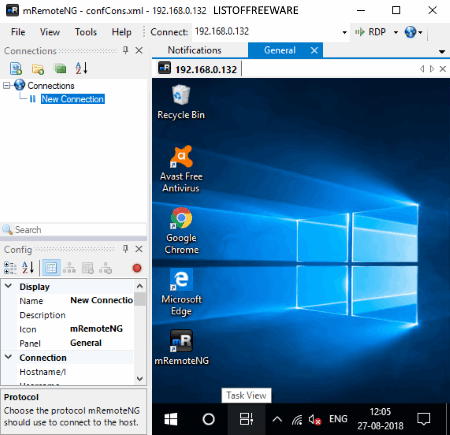450x435 pixels.
Task: Open the Help menu
Action: click(121, 32)
